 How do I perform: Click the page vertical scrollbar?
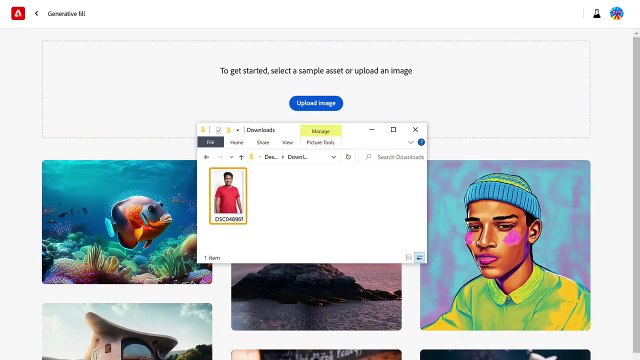[x=636, y=196]
